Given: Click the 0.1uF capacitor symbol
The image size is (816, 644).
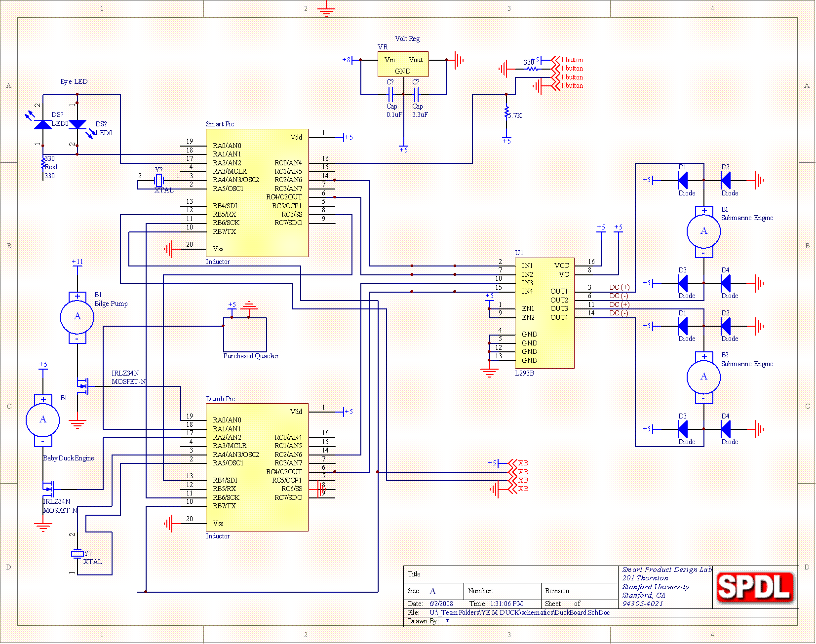Looking at the screenshot, I should 390,94.
